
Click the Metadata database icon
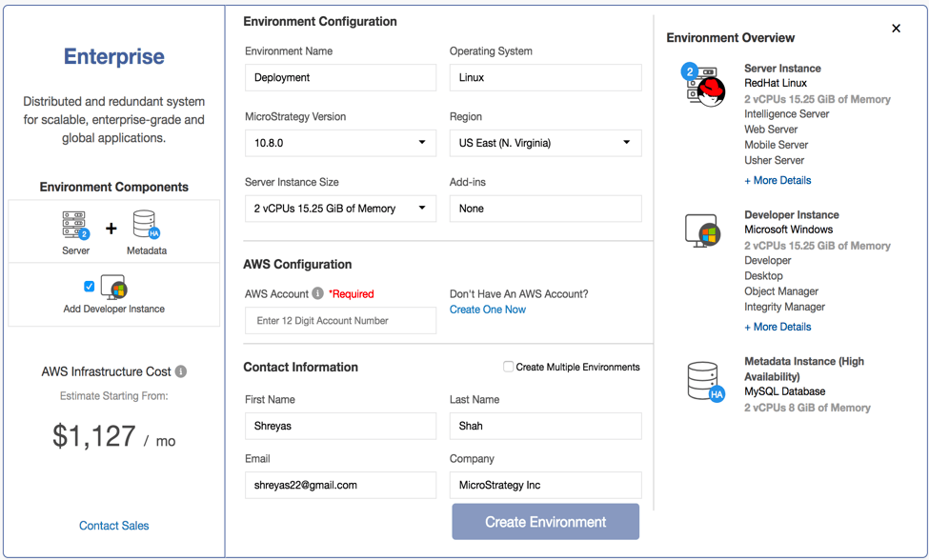pos(146,226)
